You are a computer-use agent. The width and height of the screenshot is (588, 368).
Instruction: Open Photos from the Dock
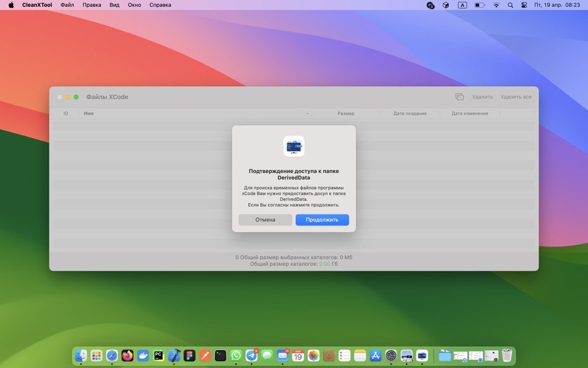314,355
